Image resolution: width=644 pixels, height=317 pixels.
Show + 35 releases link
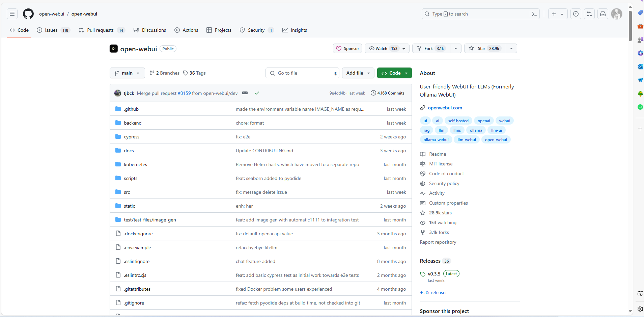(x=434, y=292)
